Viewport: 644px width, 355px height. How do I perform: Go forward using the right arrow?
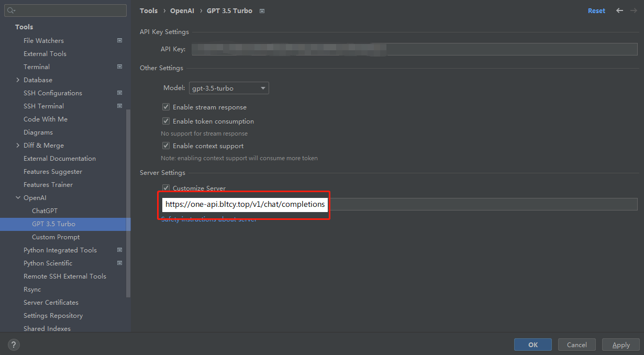(x=633, y=10)
